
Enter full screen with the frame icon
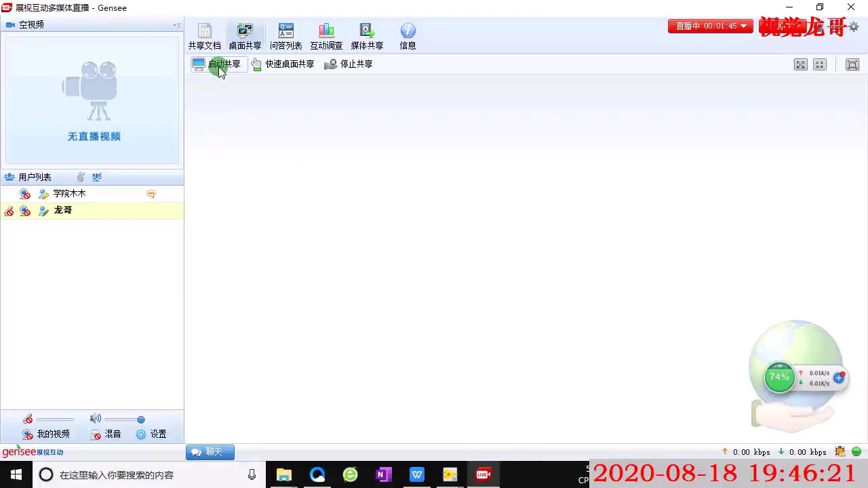[x=852, y=64]
